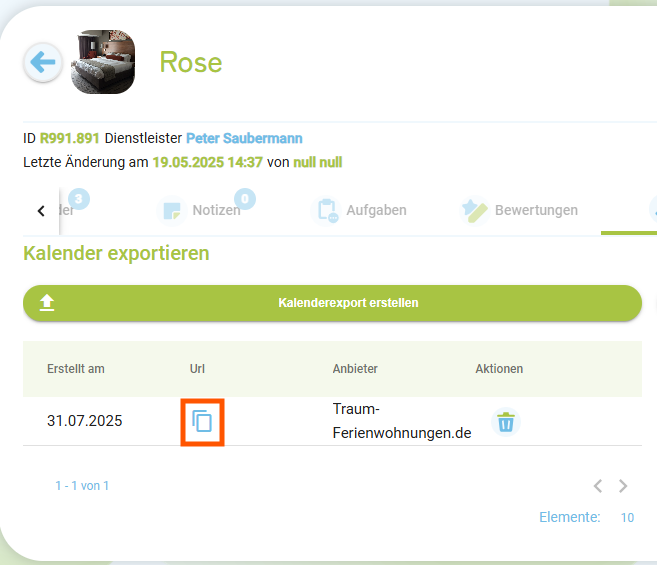
Task: Click the Notizen sticky note icon
Action: (172, 210)
